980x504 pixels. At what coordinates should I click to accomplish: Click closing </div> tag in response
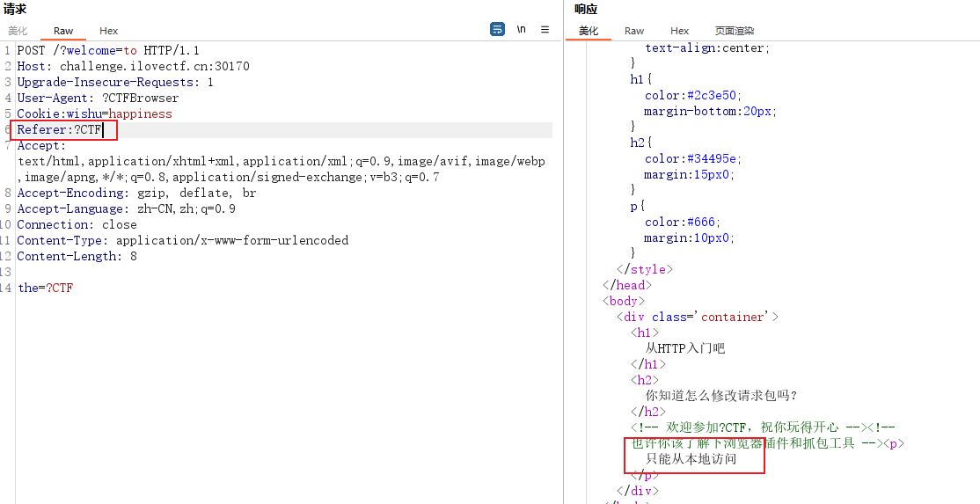[638, 491]
